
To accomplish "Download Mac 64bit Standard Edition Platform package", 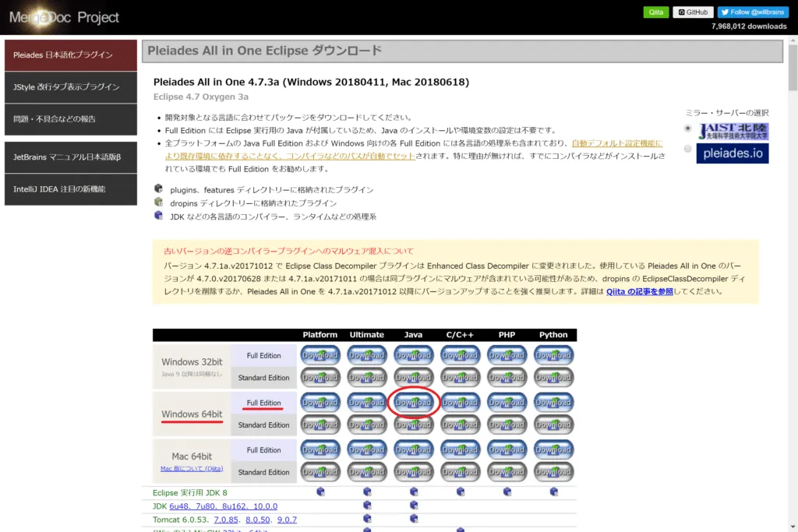I will pos(320,472).
